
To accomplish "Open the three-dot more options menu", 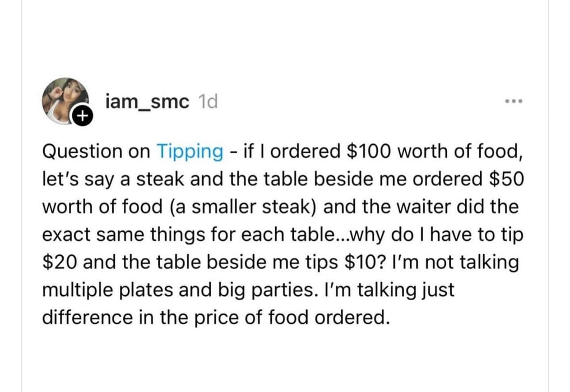I will pyautogui.click(x=514, y=102).
